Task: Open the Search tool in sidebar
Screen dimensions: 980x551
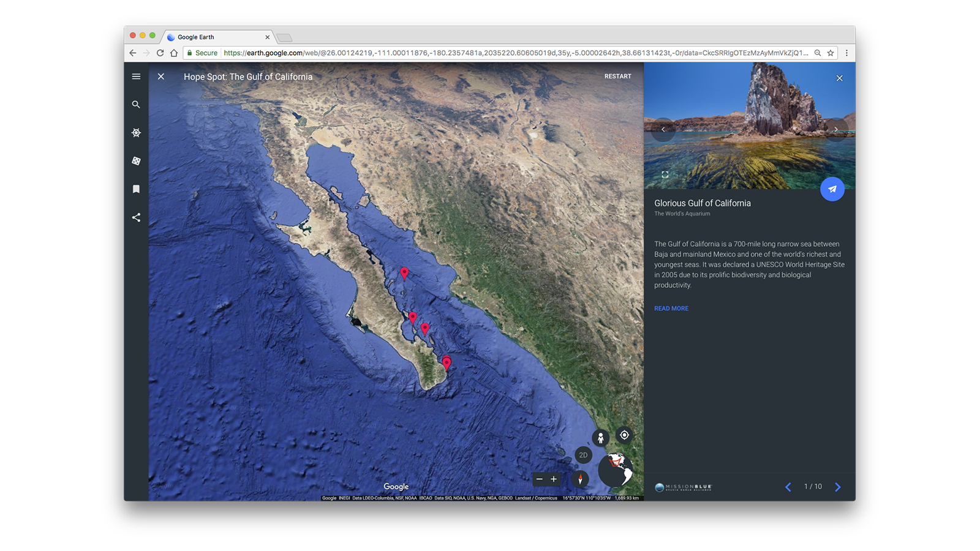Action: 136,105
